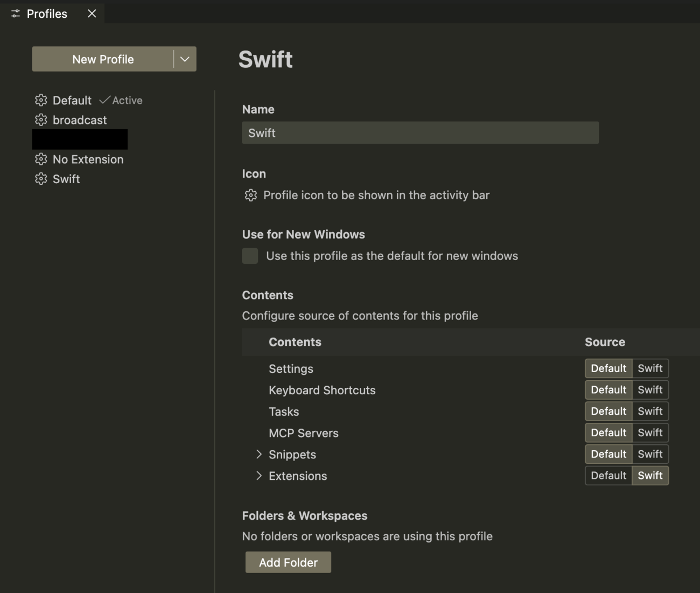The image size is (700, 593).
Task: Select the MCP Servers row label
Action: point(304,433)
